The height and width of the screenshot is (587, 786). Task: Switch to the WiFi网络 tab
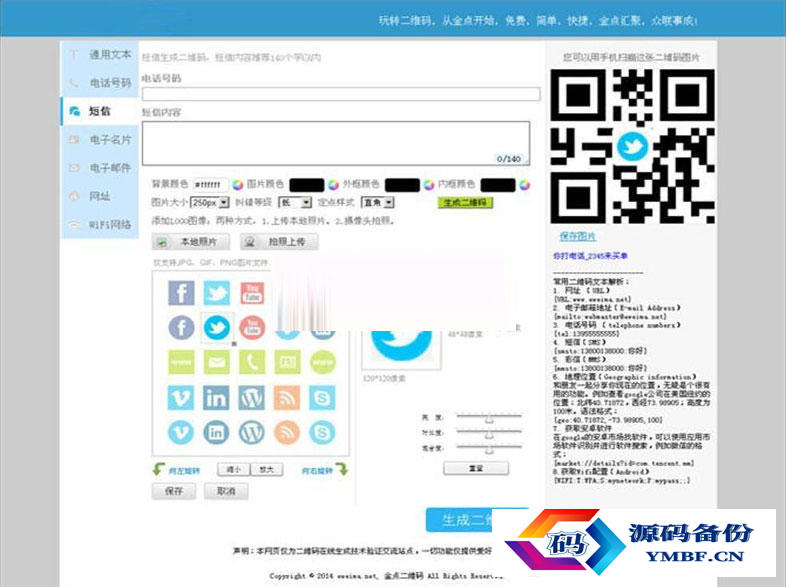100,224
